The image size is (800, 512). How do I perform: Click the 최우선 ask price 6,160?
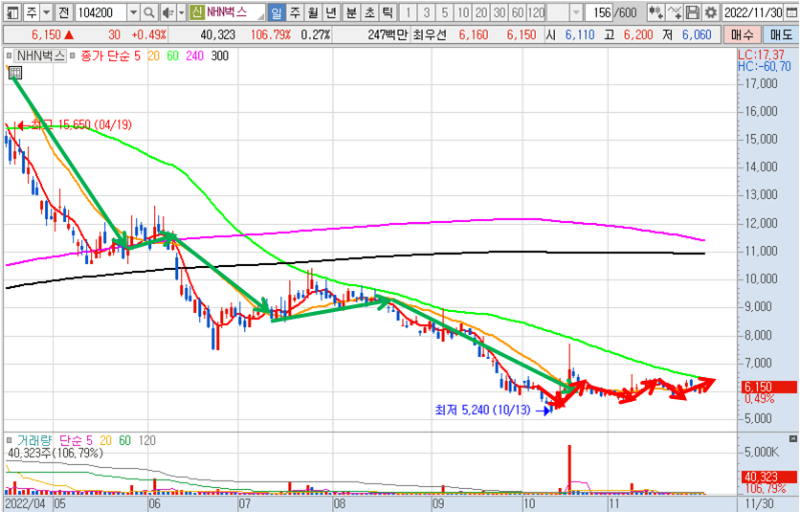pyautogui.click(x=473, y=35)
